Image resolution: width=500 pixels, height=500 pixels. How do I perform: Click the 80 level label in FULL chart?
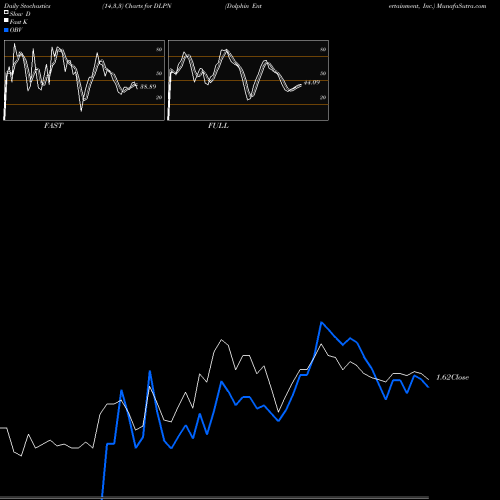click(x=323, y=49)
